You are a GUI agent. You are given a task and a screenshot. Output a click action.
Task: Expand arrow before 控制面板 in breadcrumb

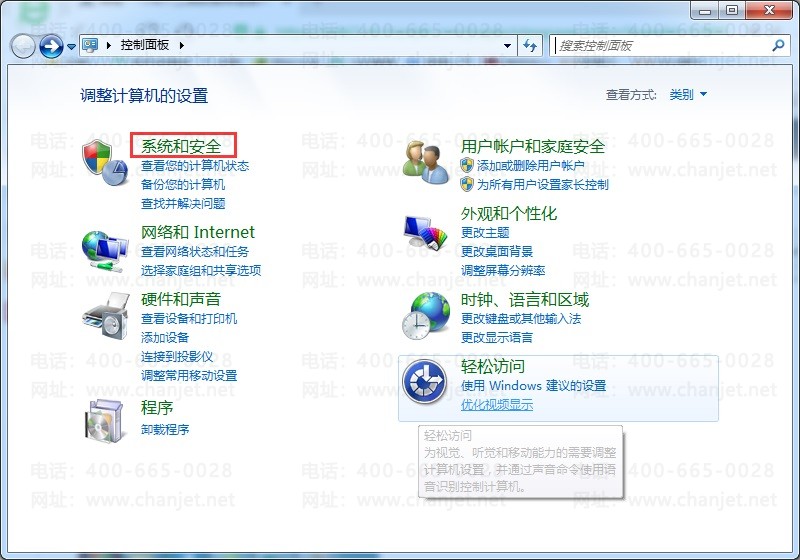109,45
